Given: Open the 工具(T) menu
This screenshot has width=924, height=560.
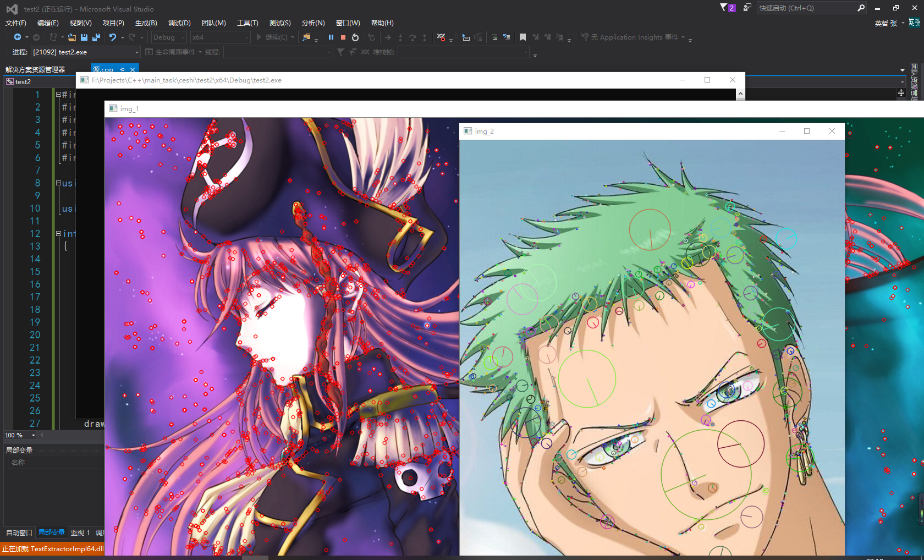Looking at the screenshot, I should [248, 23].
